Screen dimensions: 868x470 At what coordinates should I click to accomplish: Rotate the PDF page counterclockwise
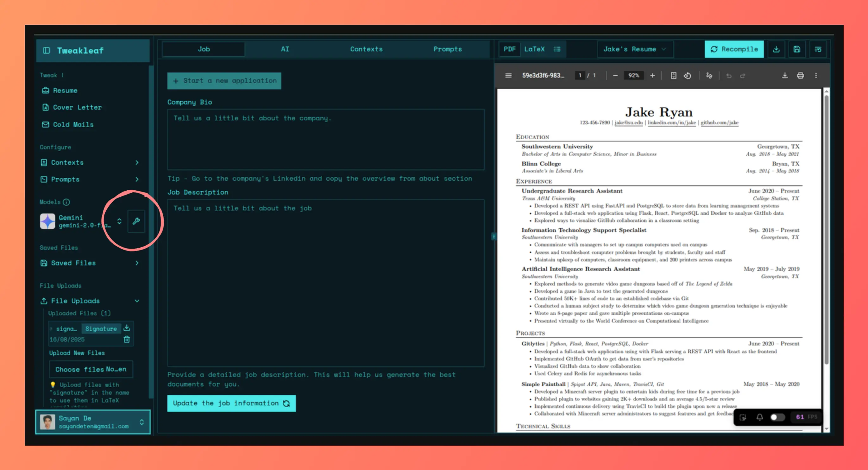(687, 75)
